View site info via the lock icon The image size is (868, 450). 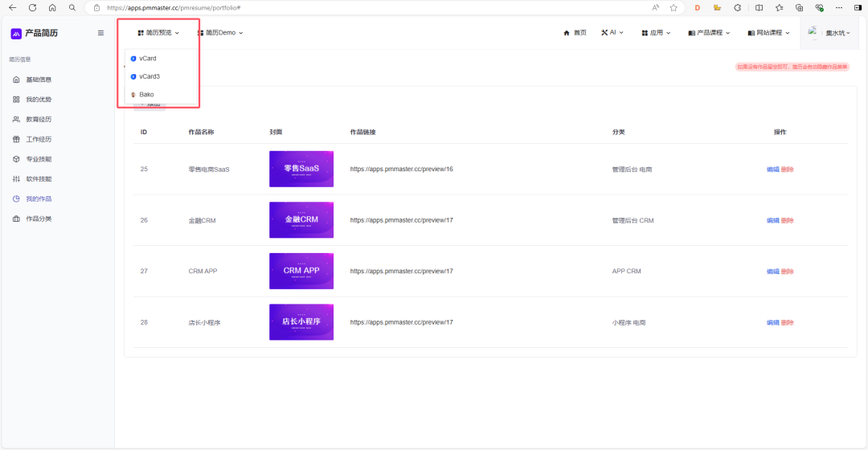pyautogui.click(x=97, y=8)
